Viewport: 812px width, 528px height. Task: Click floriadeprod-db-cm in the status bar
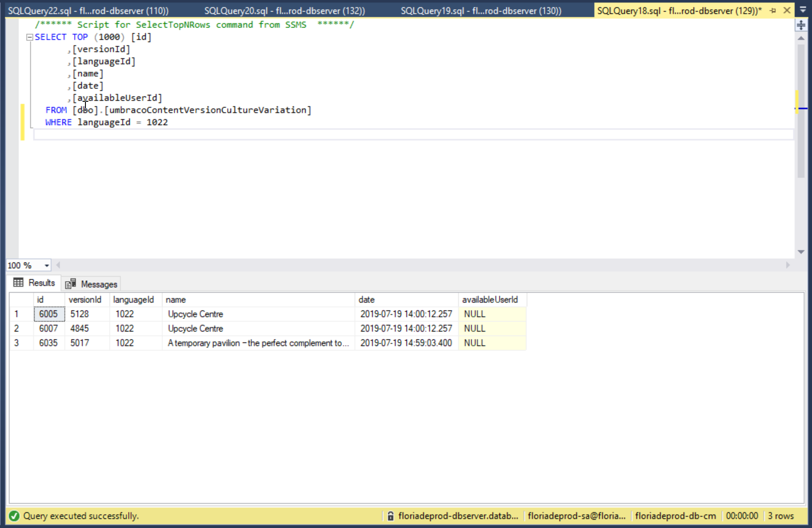click(x=676, y=516)
